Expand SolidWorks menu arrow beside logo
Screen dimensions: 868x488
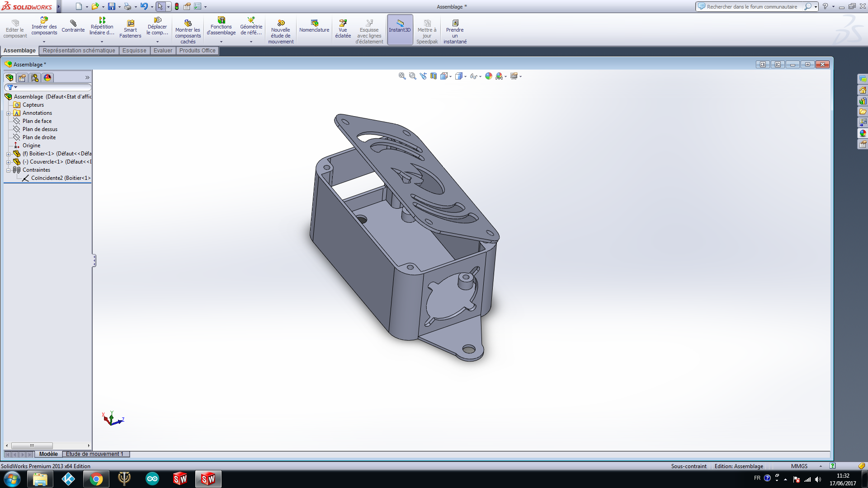(59, 6)
